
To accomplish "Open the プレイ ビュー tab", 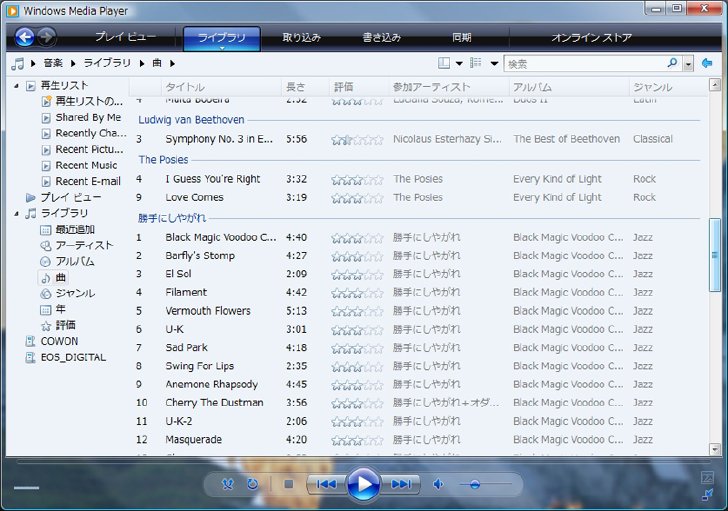I will click(x=125, y=37).
